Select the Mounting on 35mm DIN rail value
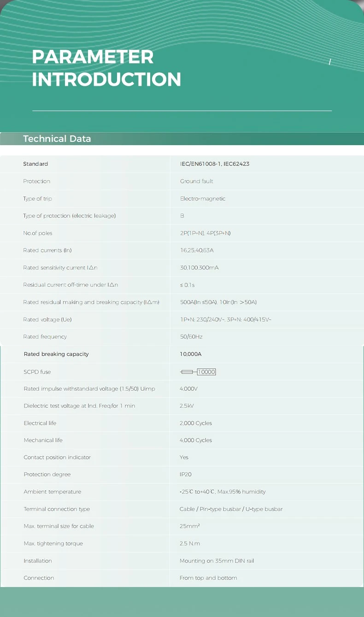Image resolution: width=364 pixels, height=617 pixels. [x=217, y=561]
